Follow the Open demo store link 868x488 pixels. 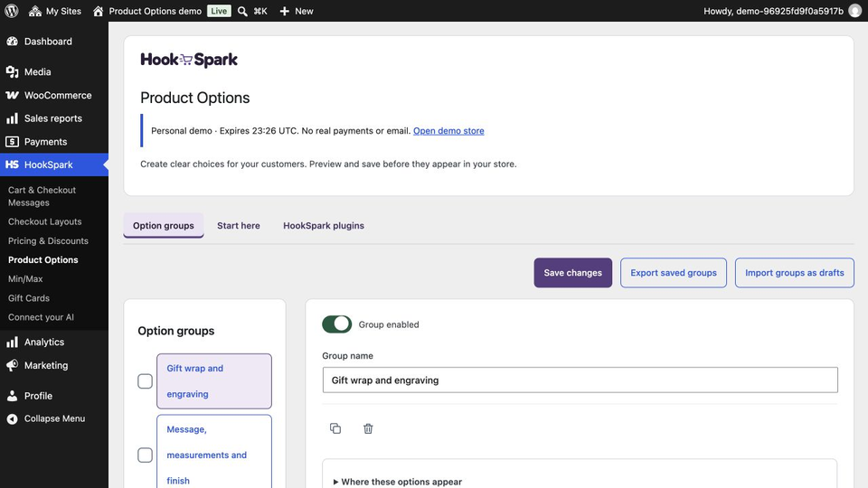[x=448, y=131]
